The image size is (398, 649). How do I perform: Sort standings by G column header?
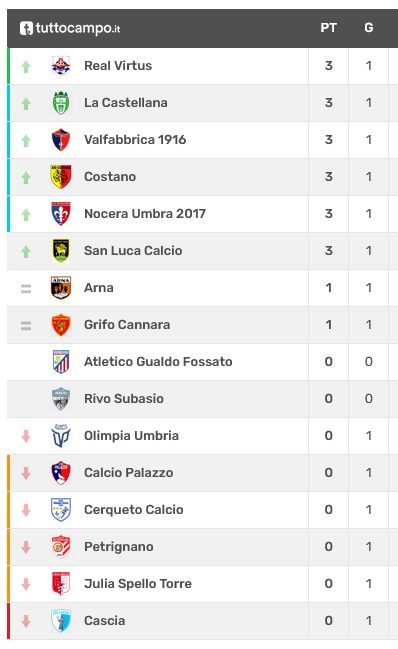[x=369, y=28]
